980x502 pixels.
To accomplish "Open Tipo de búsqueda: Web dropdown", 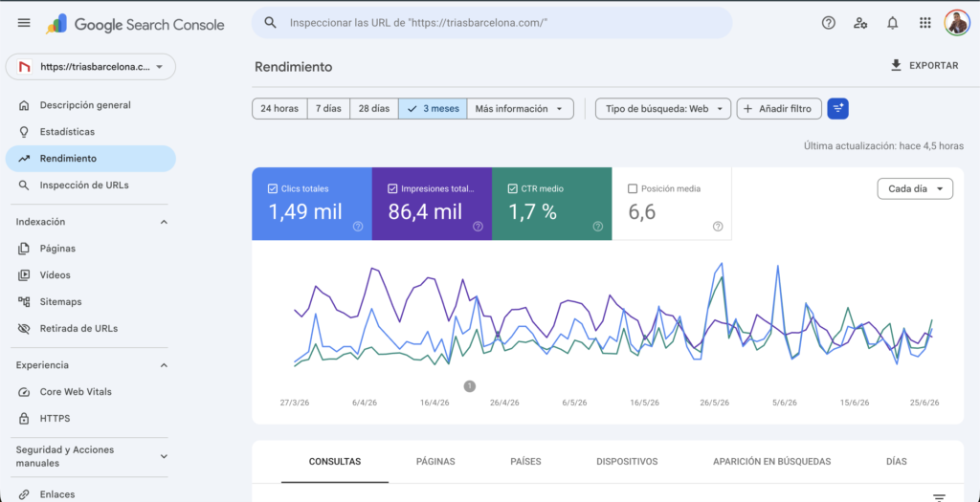I will click(x=663, y=109).
